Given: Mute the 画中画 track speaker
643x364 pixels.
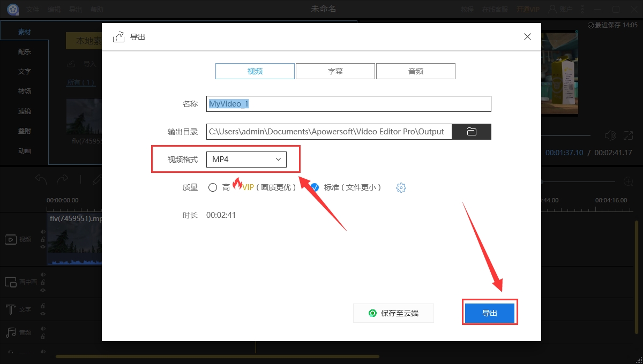Looking at the screenshot, I should click(x=43, y=275).
